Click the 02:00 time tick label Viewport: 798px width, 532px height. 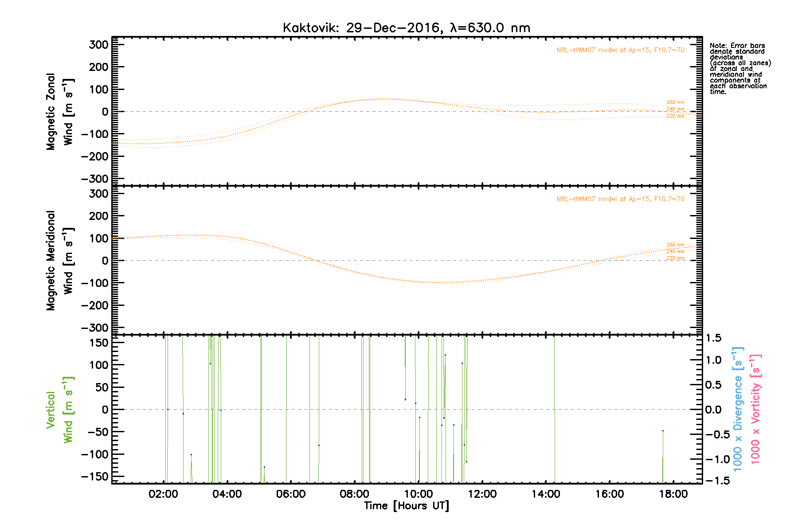(x=163, y=494)
